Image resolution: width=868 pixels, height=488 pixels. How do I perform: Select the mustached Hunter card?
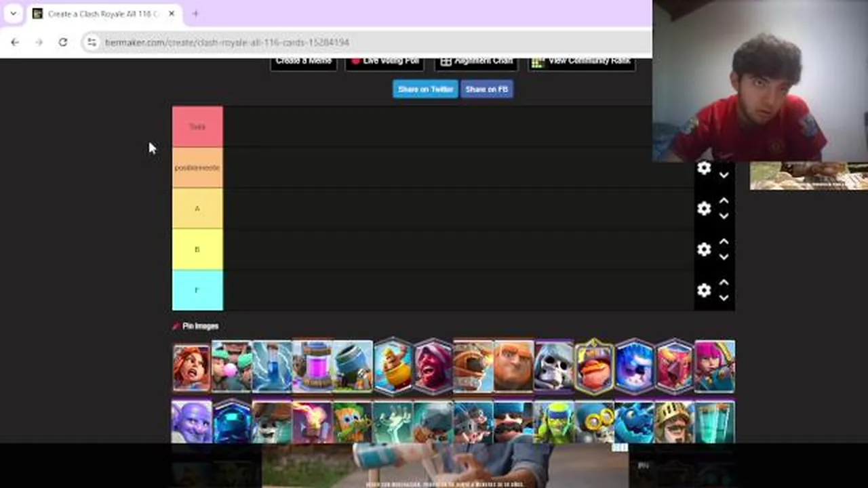pyautogui.click(x=514, y=422)
